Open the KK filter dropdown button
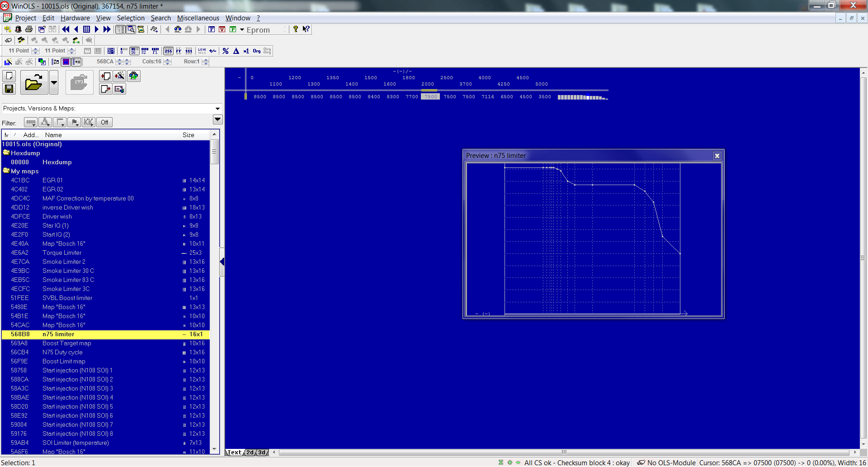The image size is (868, 467). click(x=89, y=122)
